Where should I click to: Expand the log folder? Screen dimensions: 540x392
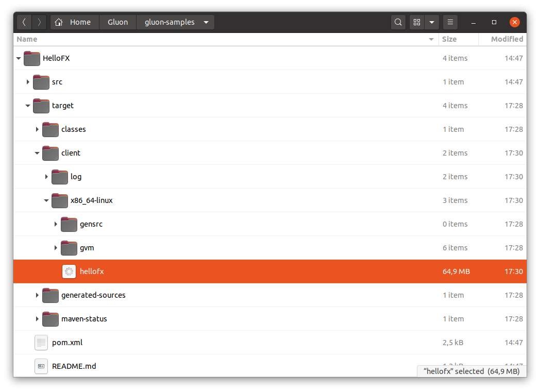[x=46, y=177]
